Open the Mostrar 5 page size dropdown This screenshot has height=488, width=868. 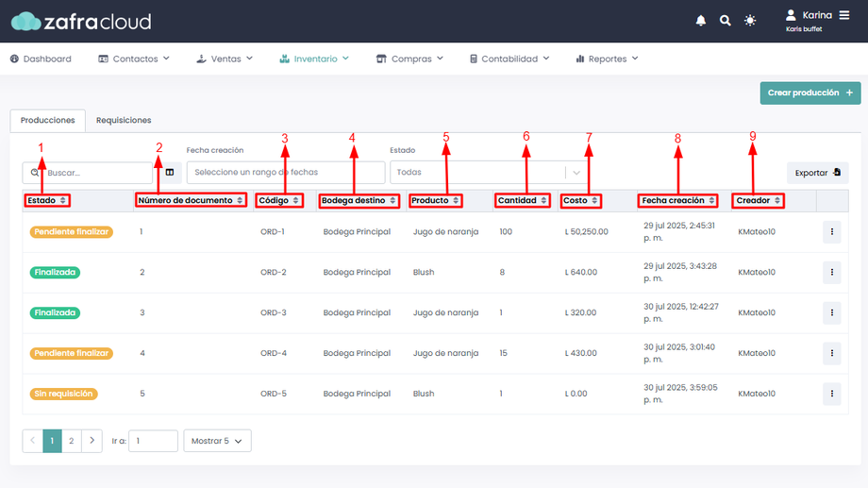pyautogui.click(x=217, y=441)
